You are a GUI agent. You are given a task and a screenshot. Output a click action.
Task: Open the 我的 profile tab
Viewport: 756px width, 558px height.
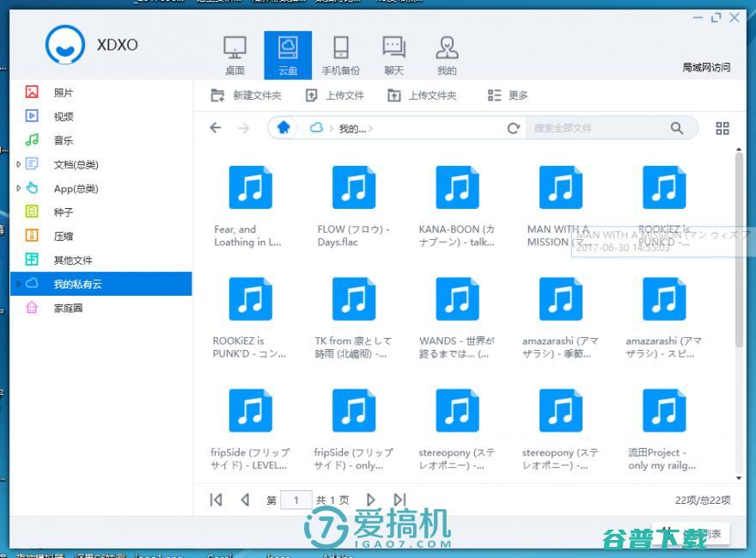tap(447, 56)
